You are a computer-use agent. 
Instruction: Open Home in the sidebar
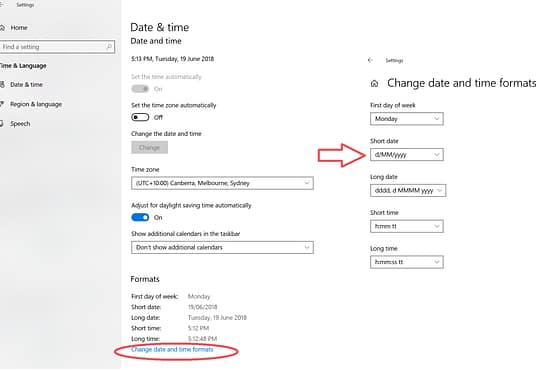click(x=19, y=28)
